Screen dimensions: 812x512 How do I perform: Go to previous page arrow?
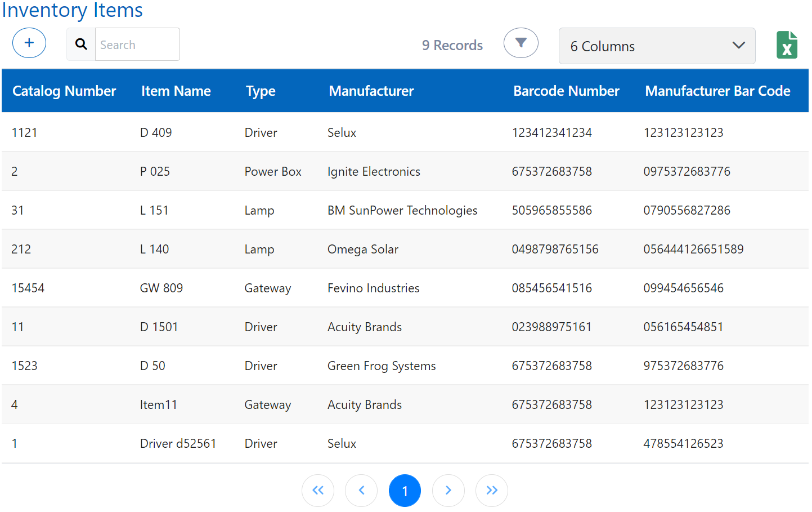tap(361, 491)
